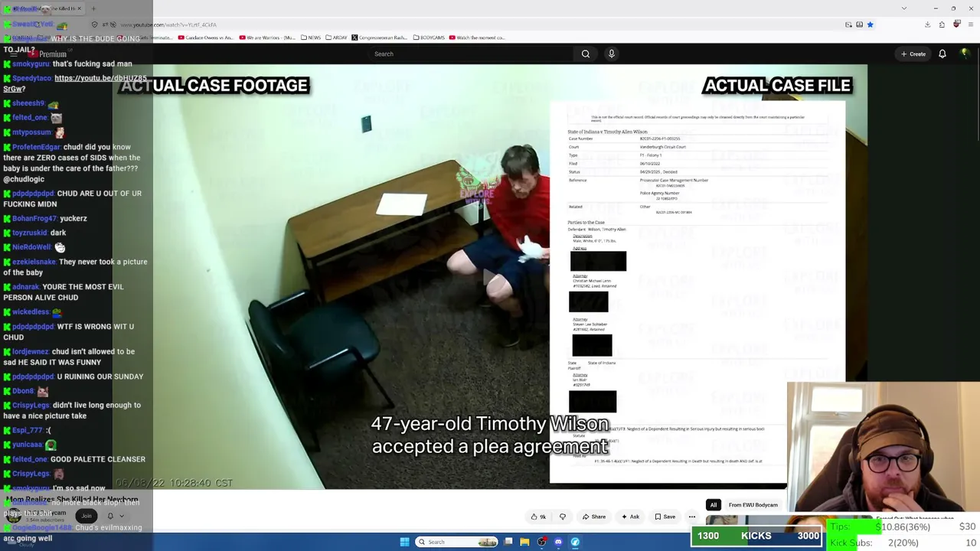Click the Windows taskbar search box
The image size is (980, 551).
pyautogui.click(x=457, y=542)
